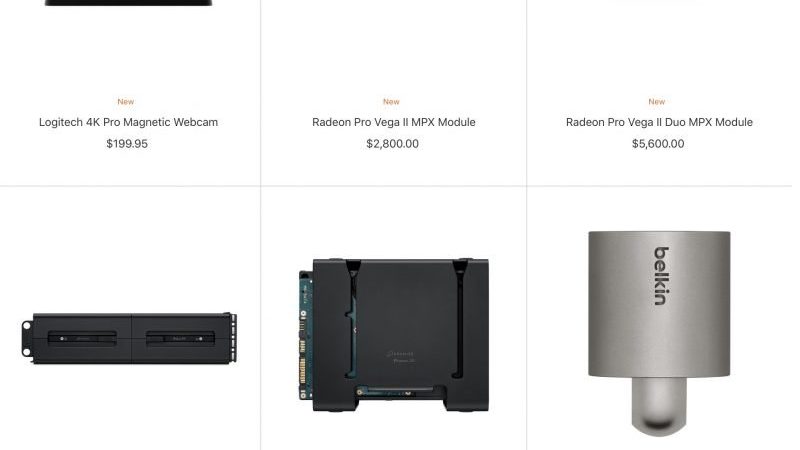The width and height of the screenshot is (800, 450).
Task: Click the right drive slot of the enclosure
Action: (x=180, y=338)
